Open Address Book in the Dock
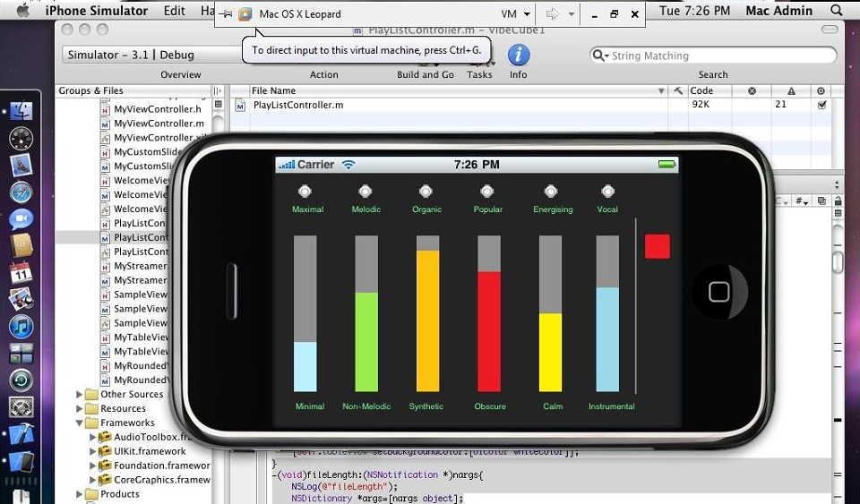This screenshot has width=860, height=504. coord(21,245)
